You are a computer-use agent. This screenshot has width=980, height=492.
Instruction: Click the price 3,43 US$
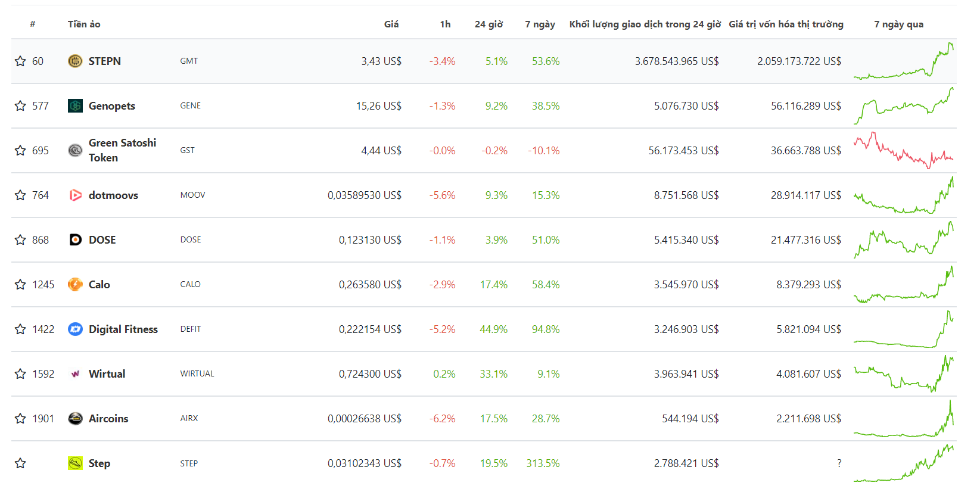pos(381,61)
